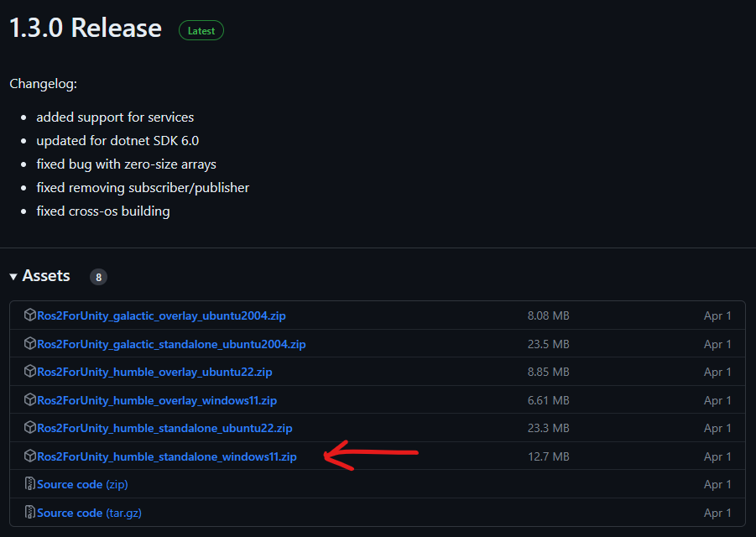This screenshot has height=537, width=756.
Task: Click package icon beside galactic_overlay_ubuntu2004.zip
Action: pyautogui.click(x=30, y=315)
